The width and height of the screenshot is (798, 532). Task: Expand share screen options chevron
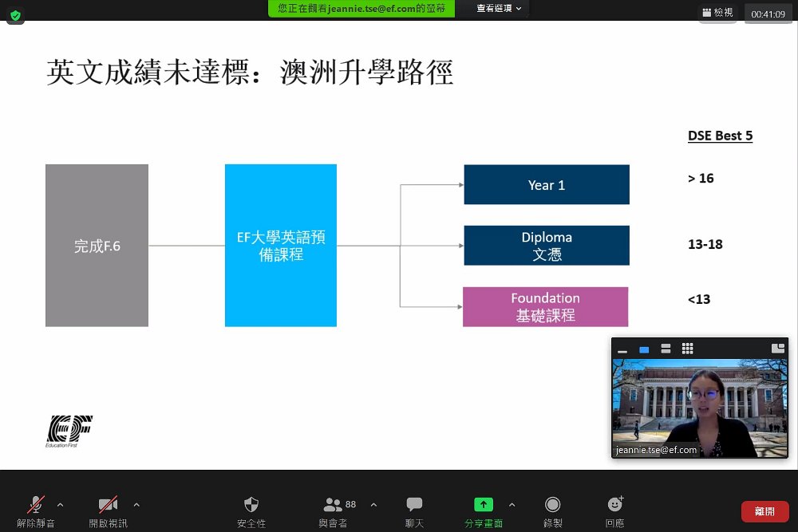pos(512,505)
